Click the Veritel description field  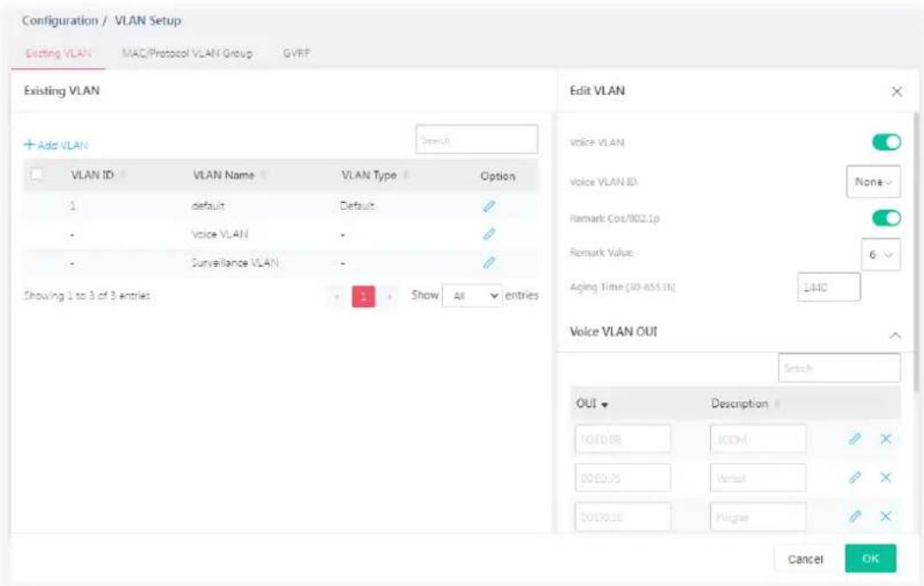pos(758,477)
